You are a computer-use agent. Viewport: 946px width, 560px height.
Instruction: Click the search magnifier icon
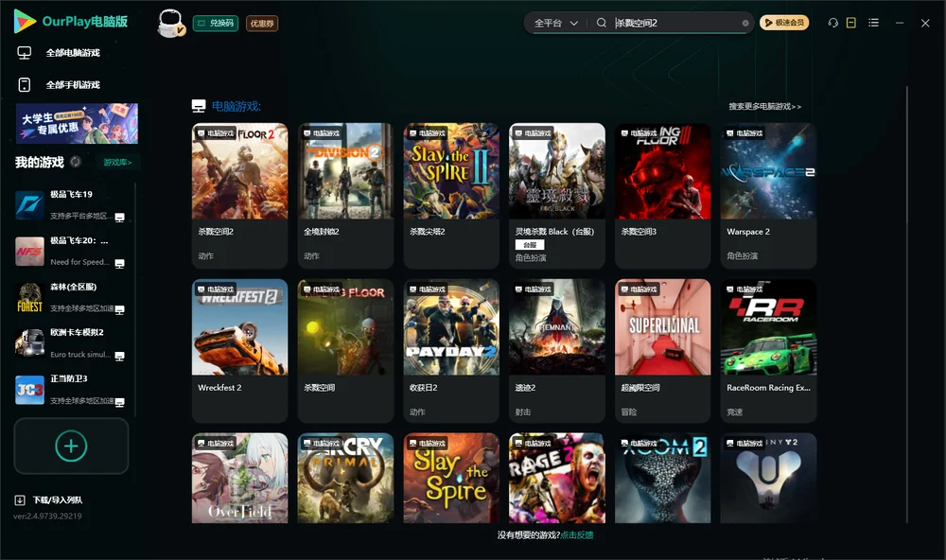click(602, 23)
